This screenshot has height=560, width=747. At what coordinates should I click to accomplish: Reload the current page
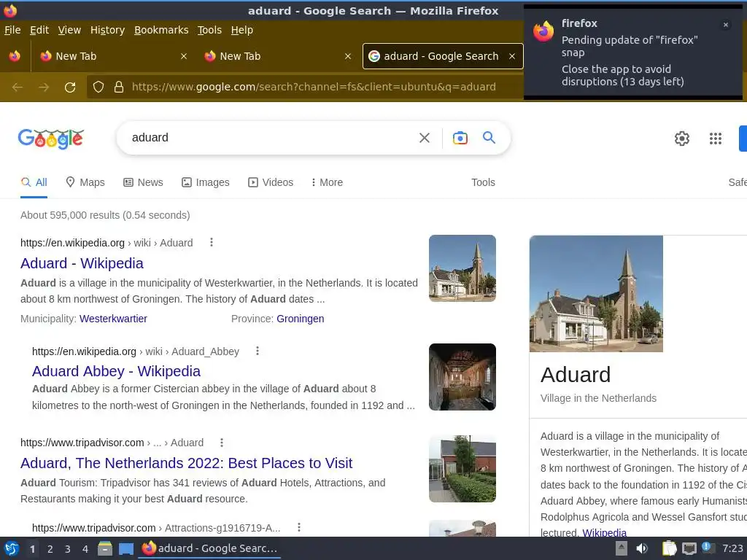[x=70, y=87]
